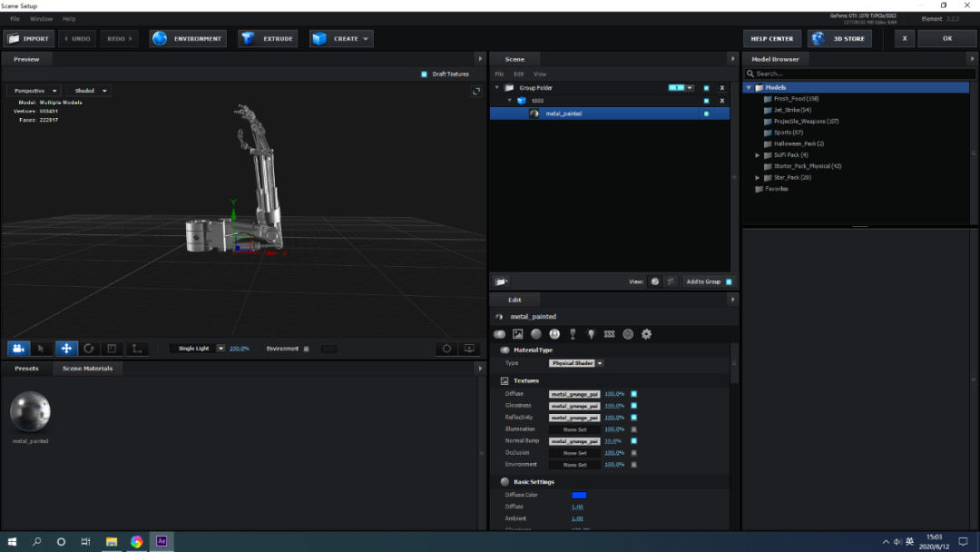The width and height of the screenshot is (980, 552).
Task: Open the 3D Store
Action: 839,39
